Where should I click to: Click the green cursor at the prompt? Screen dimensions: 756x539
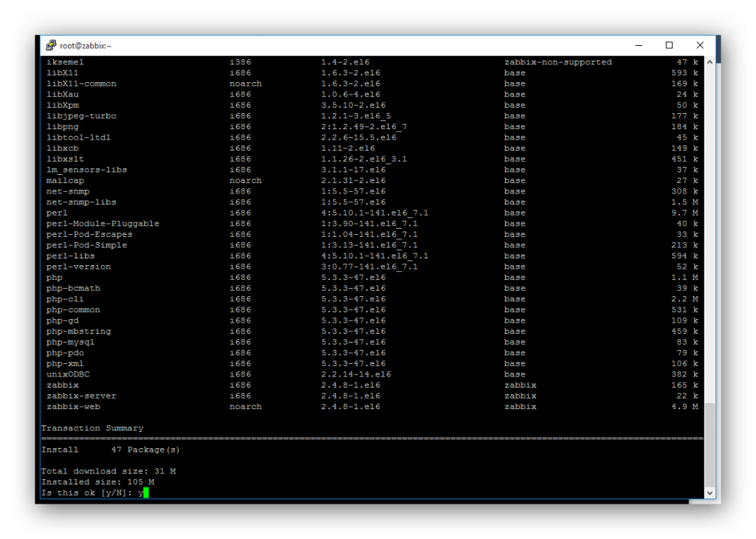tap(146, 492)
